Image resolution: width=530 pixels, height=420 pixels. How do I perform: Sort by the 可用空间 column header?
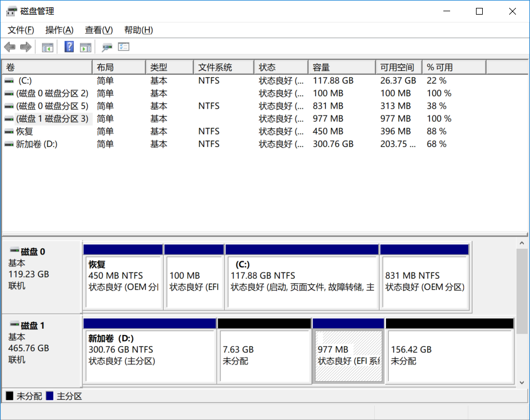tap(399, 68)
